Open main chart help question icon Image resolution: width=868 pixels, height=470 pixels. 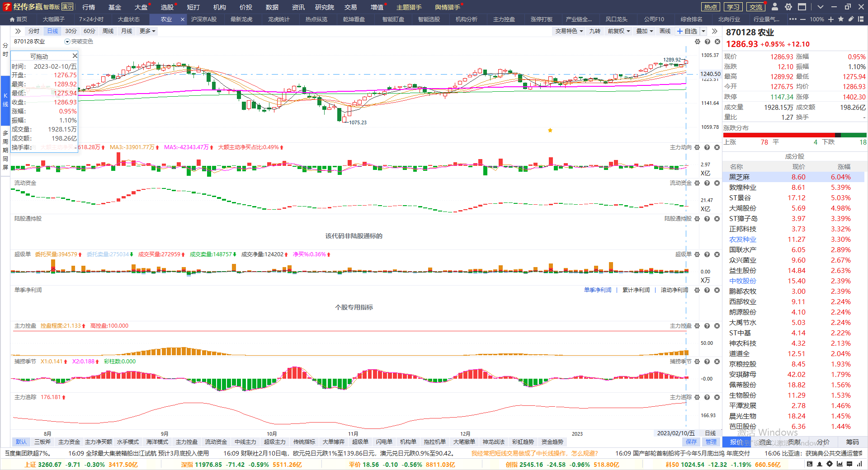[x=708, y=42]
